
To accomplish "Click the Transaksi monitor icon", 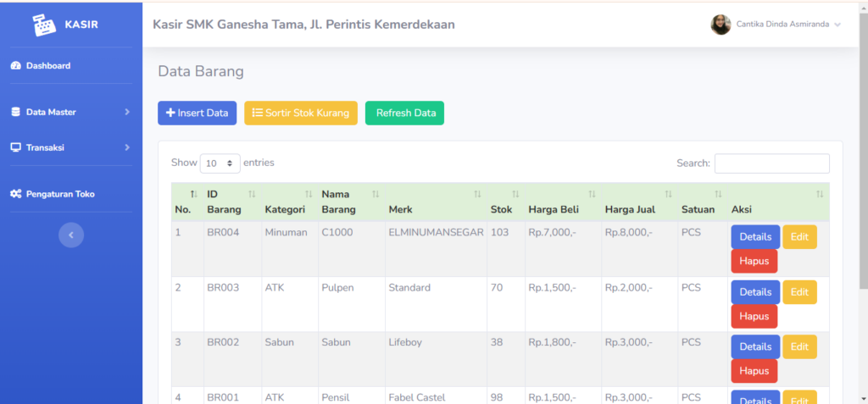I will (15, 147).
